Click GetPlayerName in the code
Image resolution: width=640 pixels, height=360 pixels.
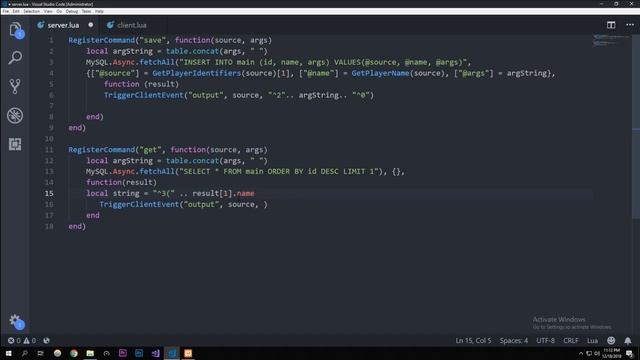[380, 73]
